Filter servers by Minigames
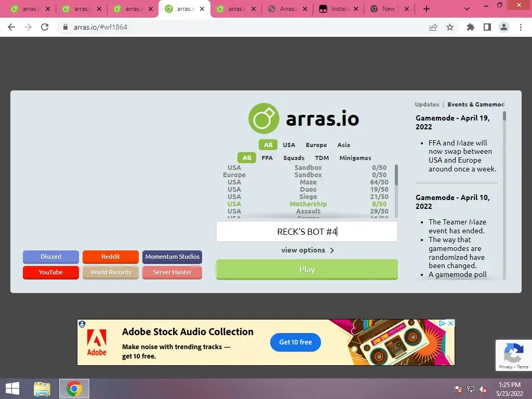Image resolution: width=532 pixels, height=399 pixels. (355, 158)
